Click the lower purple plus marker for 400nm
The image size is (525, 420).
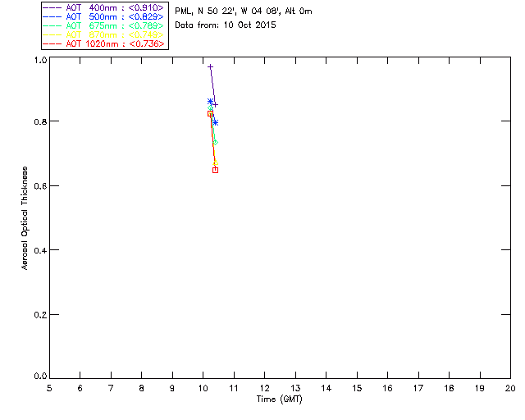(x=215, y=105)
